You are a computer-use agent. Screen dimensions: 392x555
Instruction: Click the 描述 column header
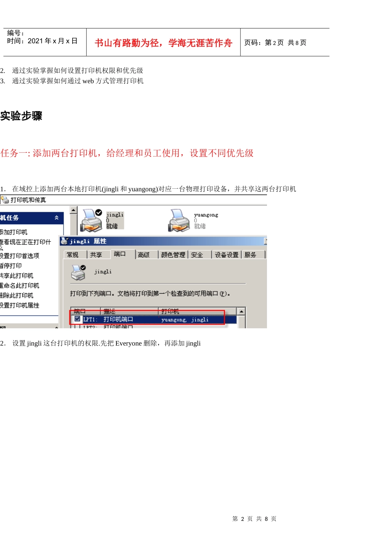[x=130, y=311]
